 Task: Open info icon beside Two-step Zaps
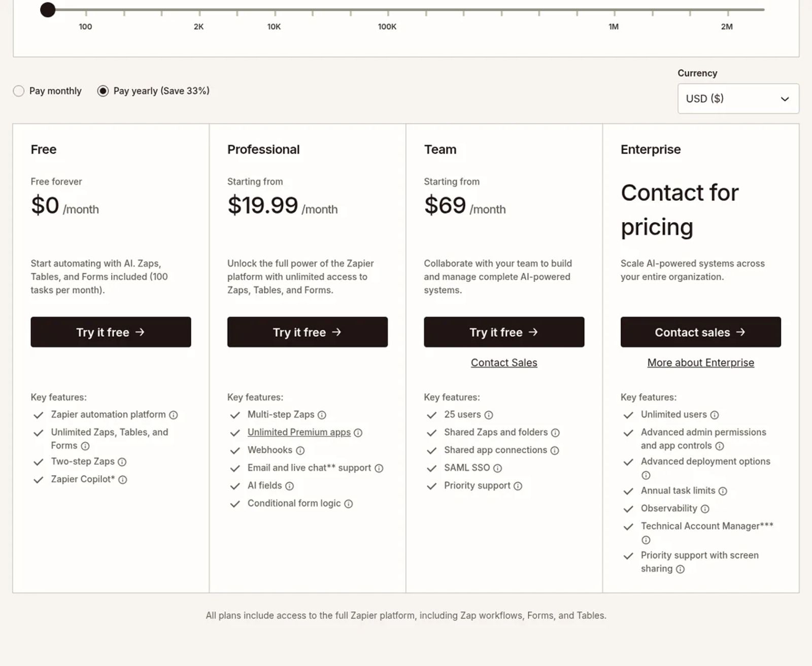tap(122, 462)
